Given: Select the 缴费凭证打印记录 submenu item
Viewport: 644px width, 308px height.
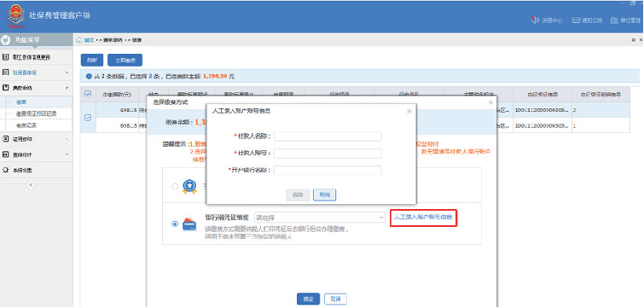Looking at the screenshot, I should tap(36, 113).
